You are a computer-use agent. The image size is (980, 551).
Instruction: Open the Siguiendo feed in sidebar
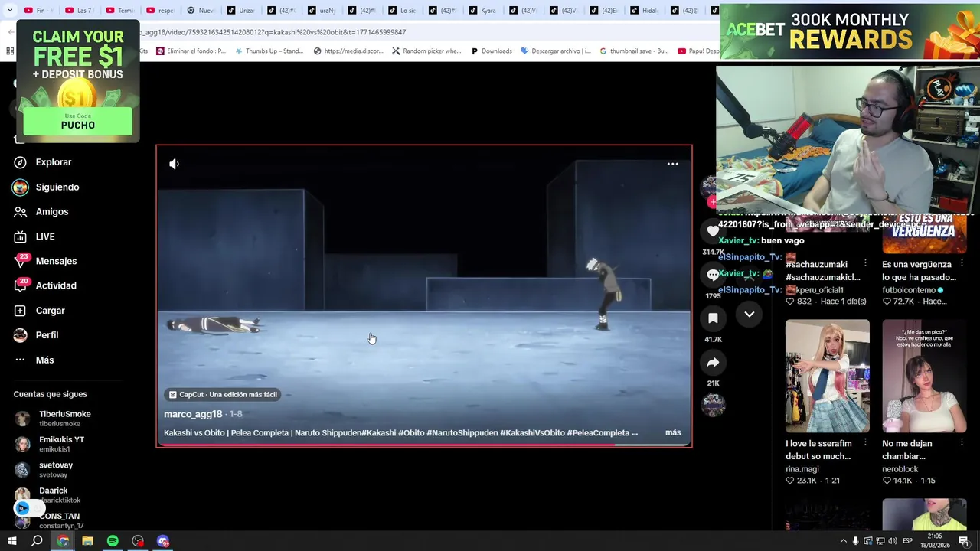[57, 187]
